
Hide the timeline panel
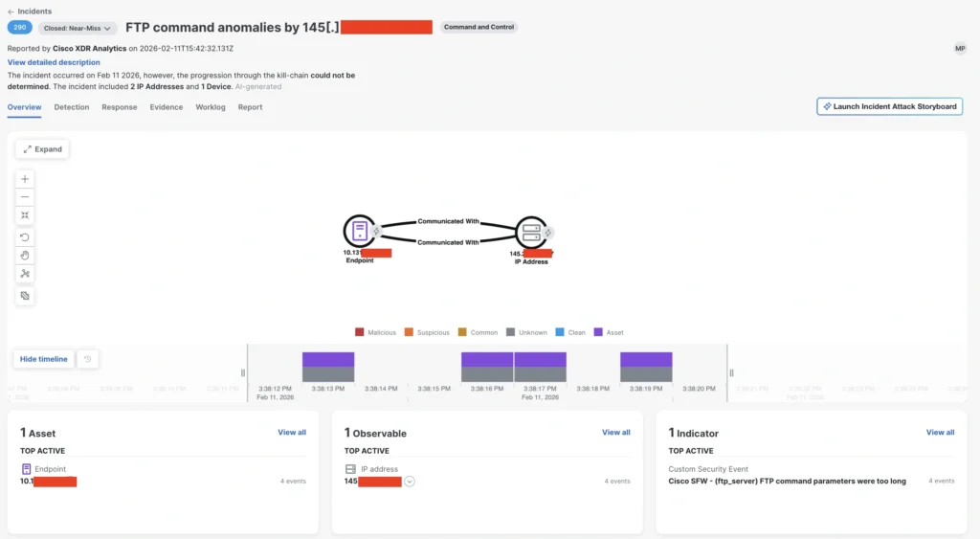44,359
